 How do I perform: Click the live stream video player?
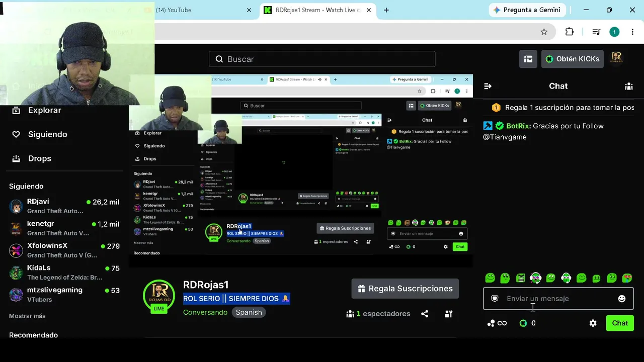pyautogui.click(x=301, y=171)
